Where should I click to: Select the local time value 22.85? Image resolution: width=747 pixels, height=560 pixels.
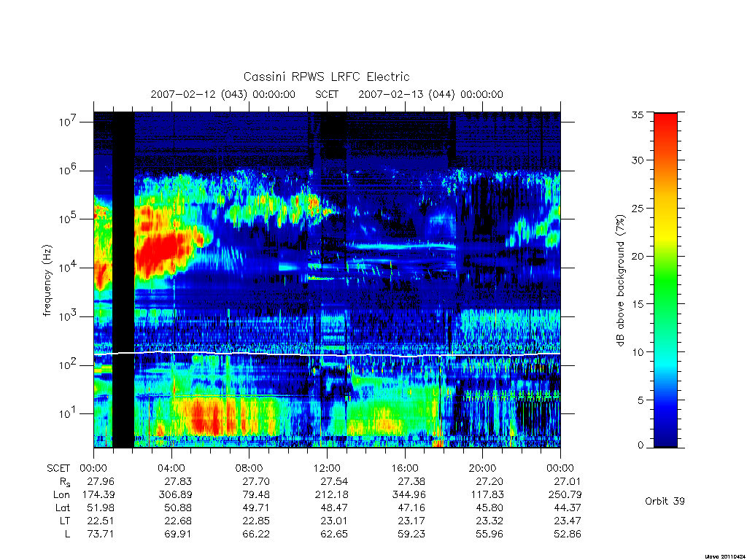[256, 521]
